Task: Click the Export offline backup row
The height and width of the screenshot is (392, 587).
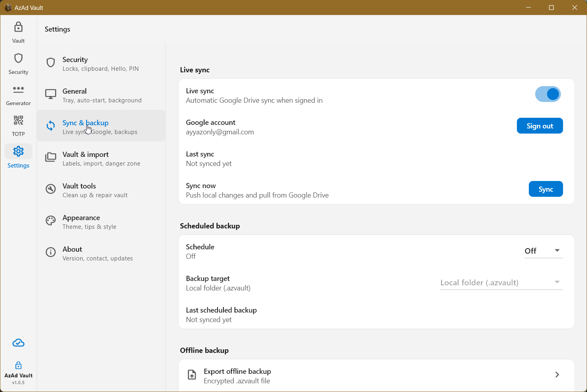Action: coord(376,375)
